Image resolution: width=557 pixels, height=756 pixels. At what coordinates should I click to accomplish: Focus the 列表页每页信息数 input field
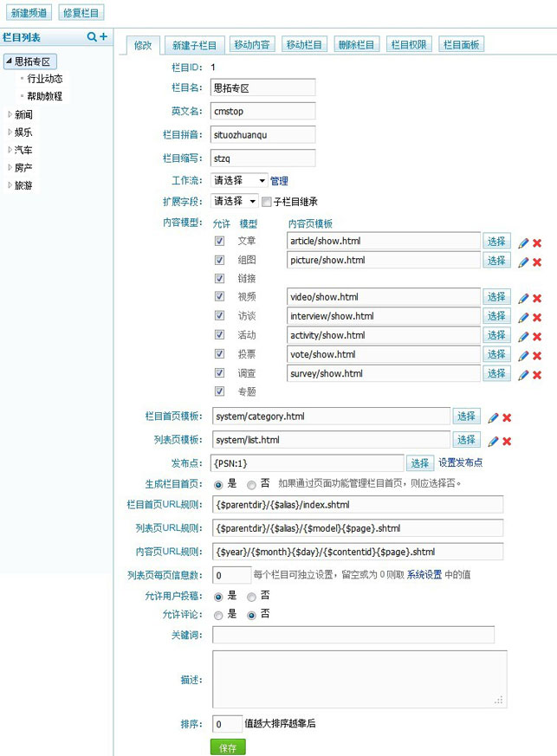click(232, 575)
